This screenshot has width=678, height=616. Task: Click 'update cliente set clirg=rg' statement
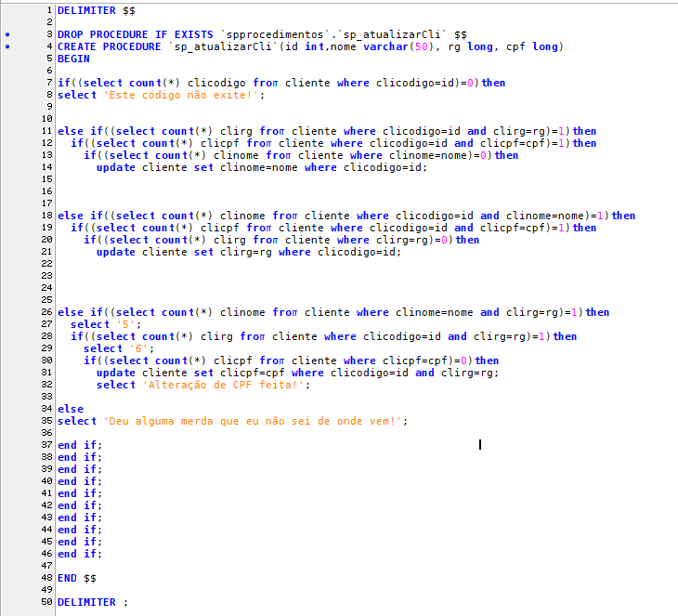coord(184,252)
